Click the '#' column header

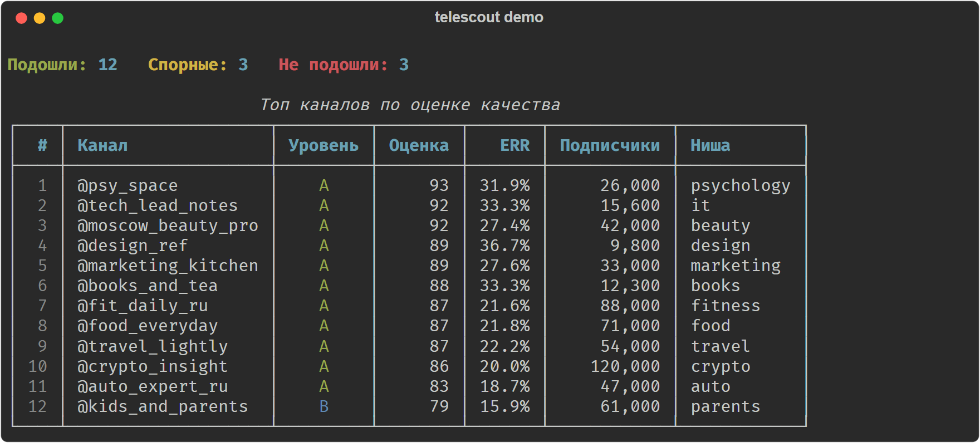click(42, 145)
